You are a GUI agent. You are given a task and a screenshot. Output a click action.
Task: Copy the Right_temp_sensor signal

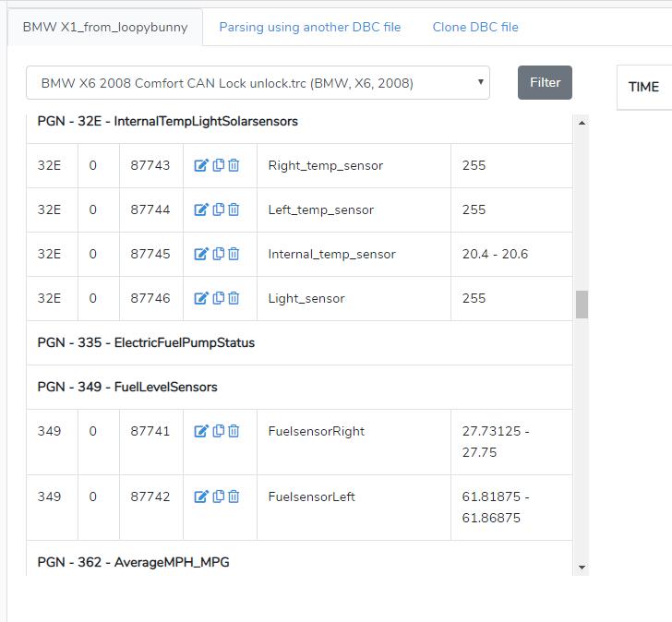(219, 165)
